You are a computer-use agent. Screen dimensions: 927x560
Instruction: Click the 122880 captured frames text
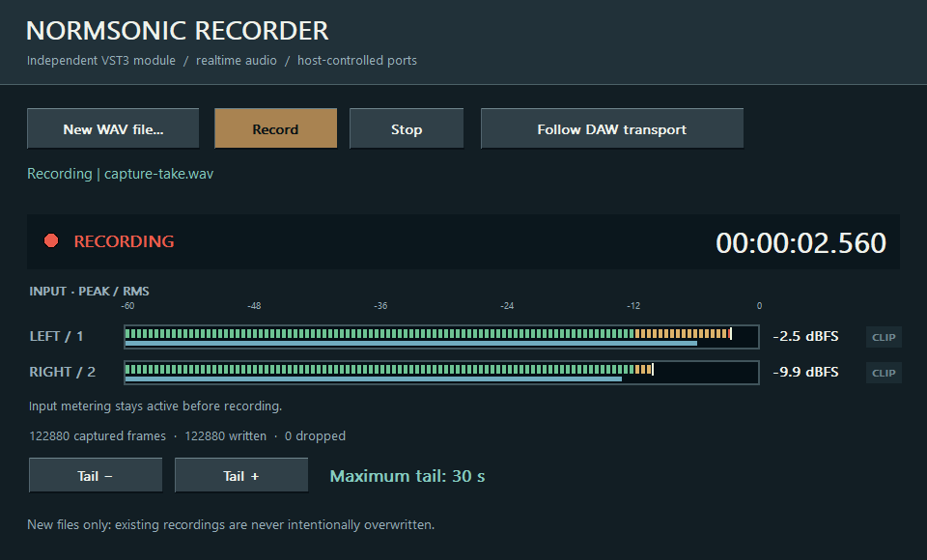pyautogui.click(x=98, y=435)
